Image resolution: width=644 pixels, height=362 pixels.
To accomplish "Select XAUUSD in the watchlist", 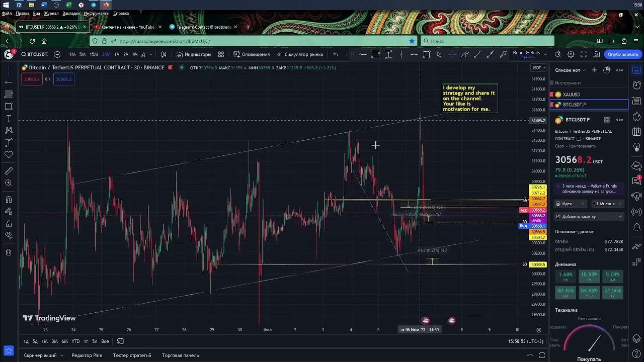I will (589, 95).
